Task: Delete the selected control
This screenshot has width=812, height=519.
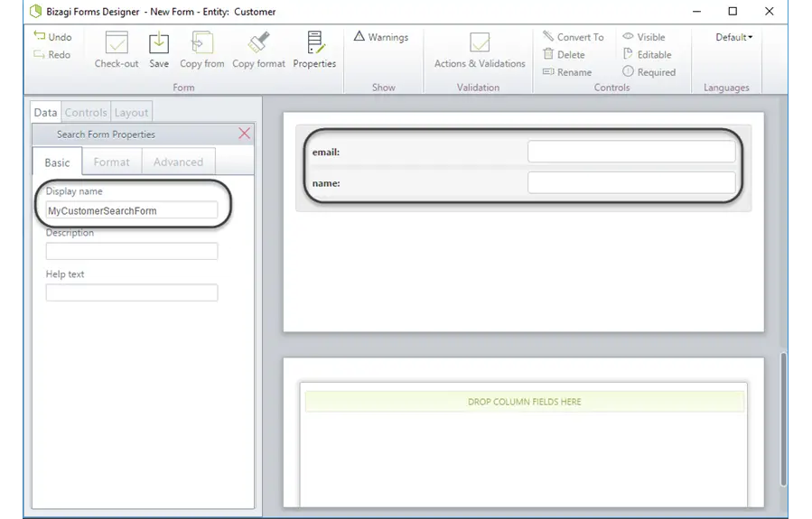Action: click(564, 54)
